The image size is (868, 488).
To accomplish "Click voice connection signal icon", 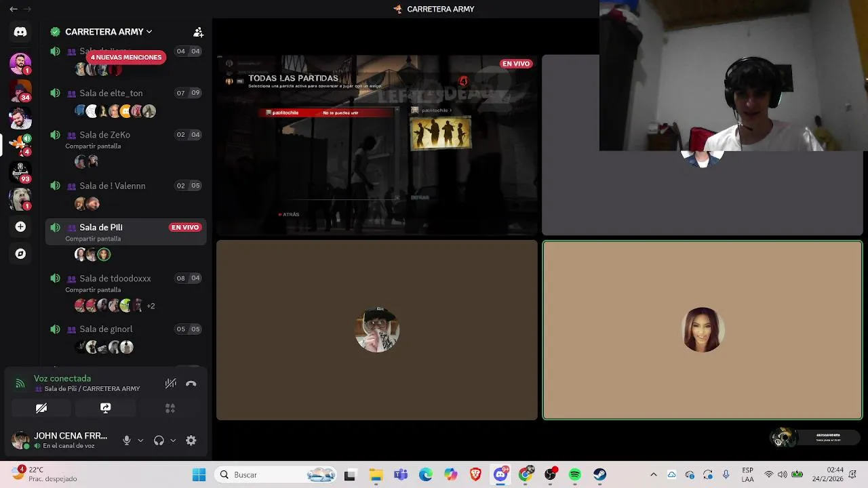I will (x=20, y=384).
